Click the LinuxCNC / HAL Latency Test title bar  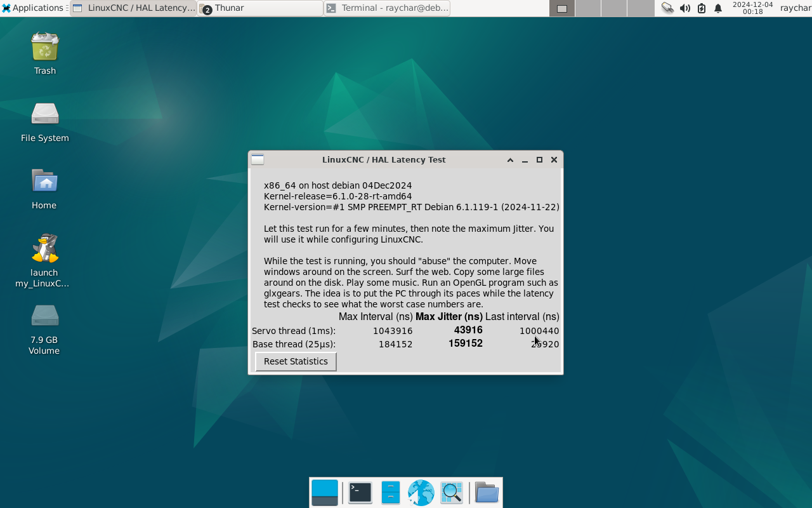[x=384, y=160]
